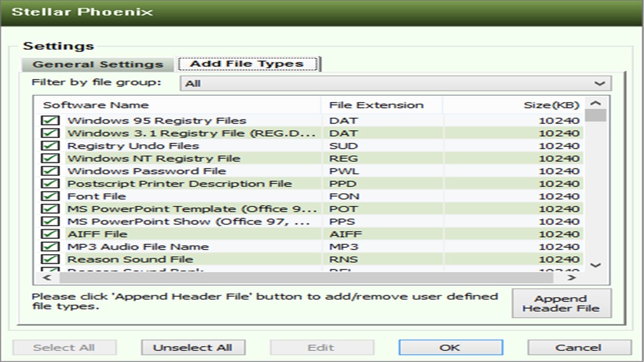Deselect Postscript Printer Description File
Viewport: 644px width, 362px height.
50,183
